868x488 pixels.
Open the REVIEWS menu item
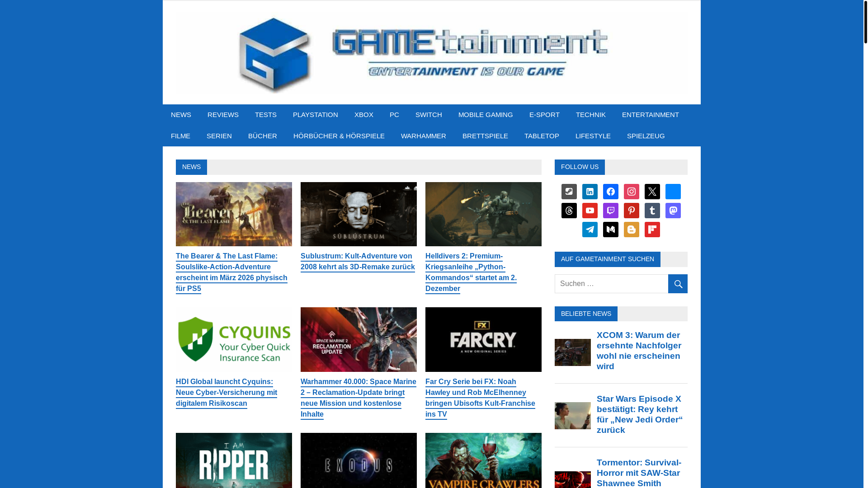(223, 115)
